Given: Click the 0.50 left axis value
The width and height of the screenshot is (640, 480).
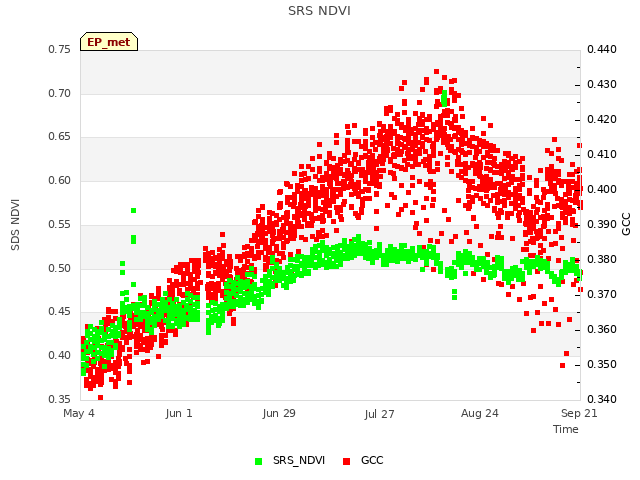Looking at the screenshot, I should tap(60, 269).
